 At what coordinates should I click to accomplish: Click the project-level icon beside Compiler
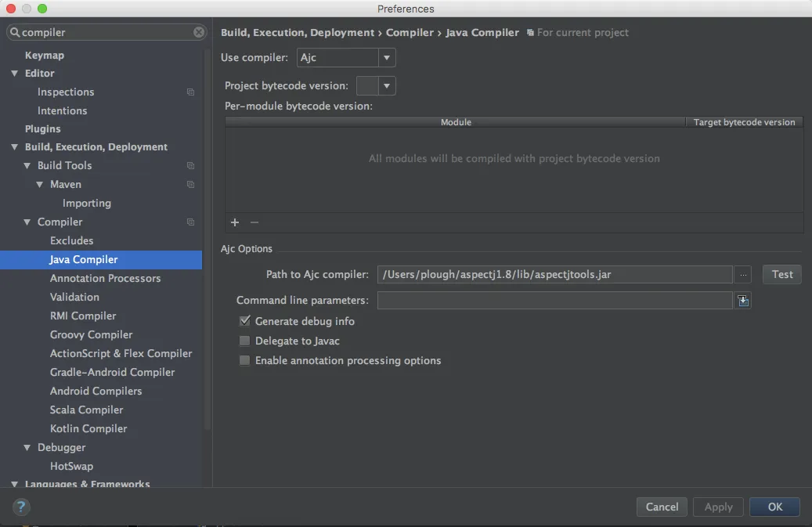[190, 222]
